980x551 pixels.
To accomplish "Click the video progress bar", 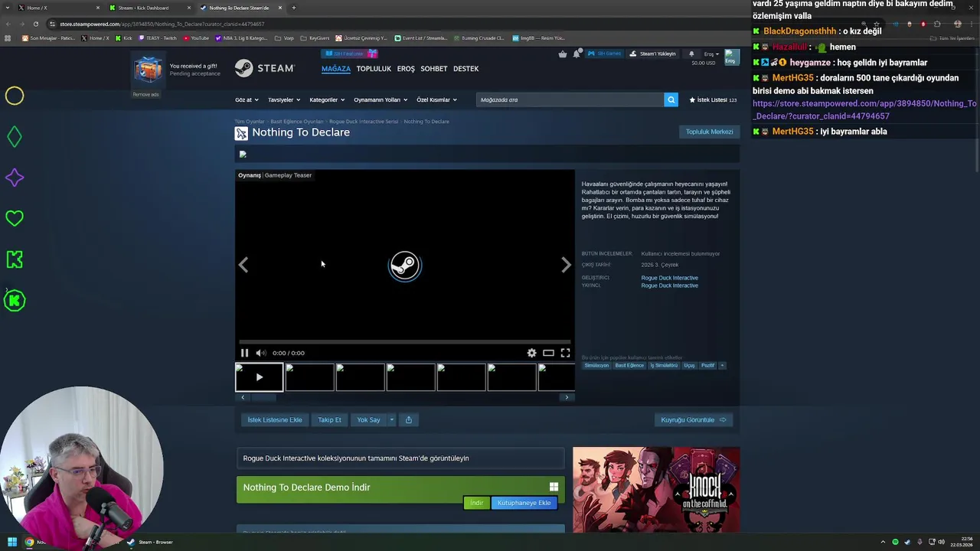I will point(404,342).
